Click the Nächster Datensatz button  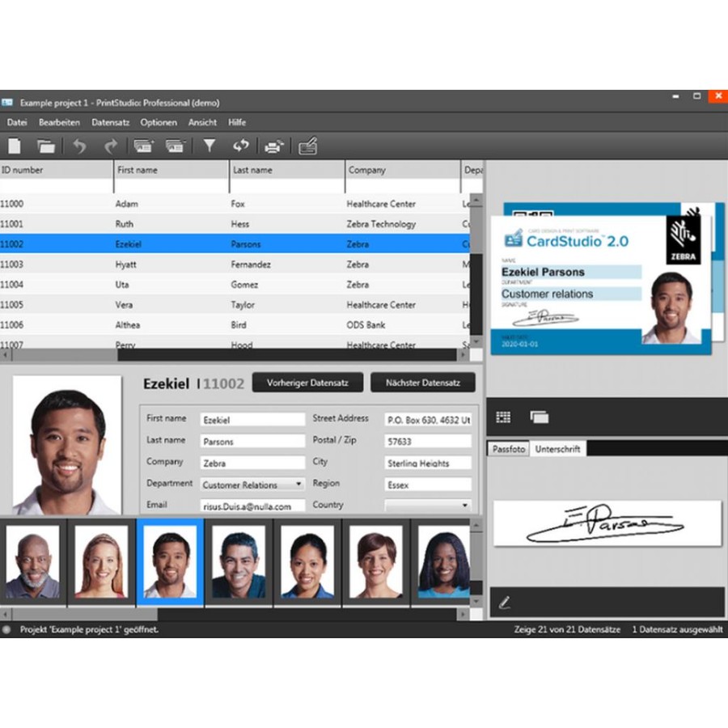pyautogui.click(x=423, y=383)
